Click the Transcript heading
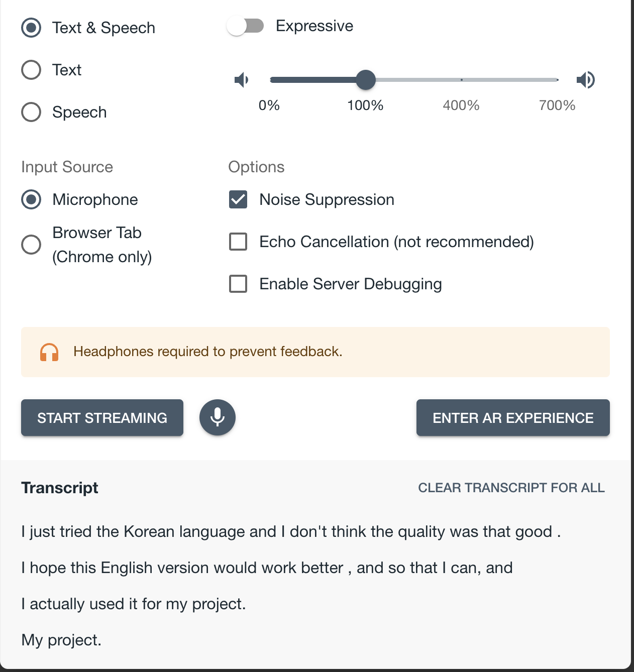Viewport: 634px width, 672px height. click(59, 487)
